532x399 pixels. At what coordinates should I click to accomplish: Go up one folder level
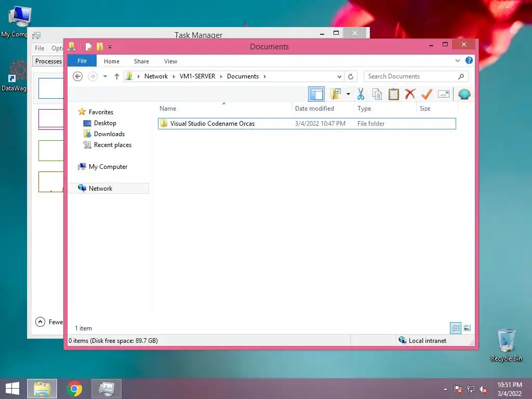(x=117, y=76)
